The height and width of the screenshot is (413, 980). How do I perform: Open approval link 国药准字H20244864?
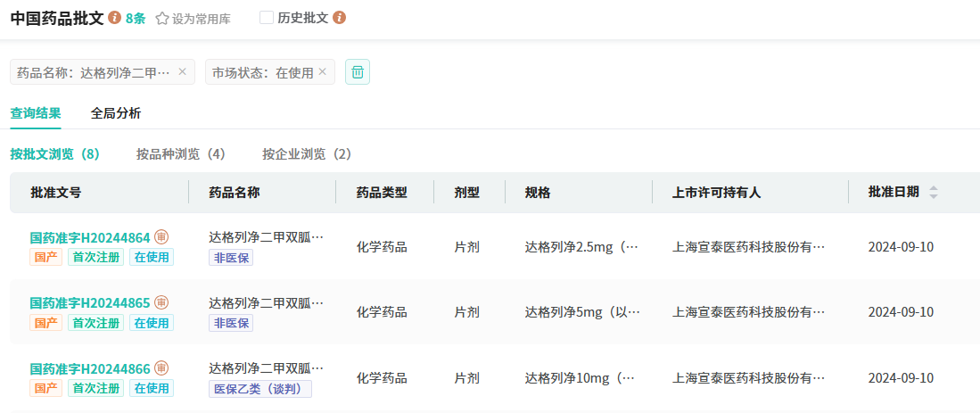click(x=90, y=237)
